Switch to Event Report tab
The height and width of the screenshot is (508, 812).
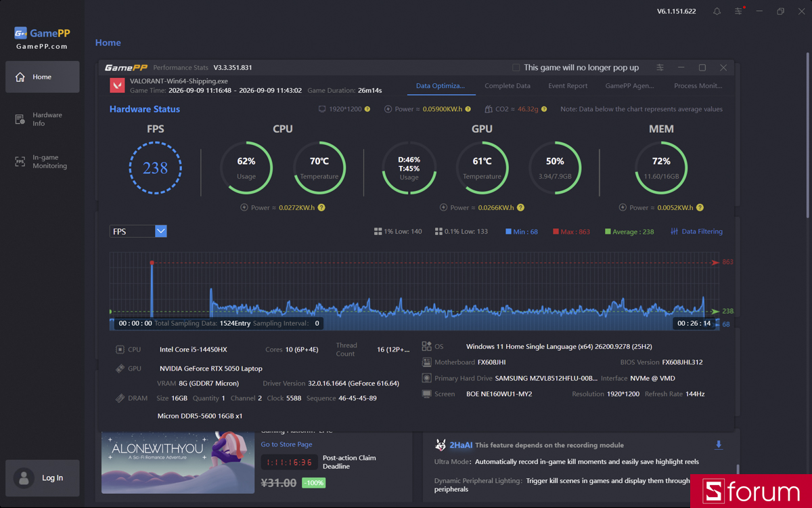click(x=568, y=86)
